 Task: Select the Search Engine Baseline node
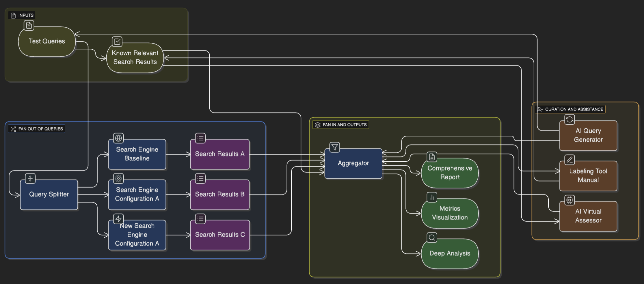click(137, 154)
